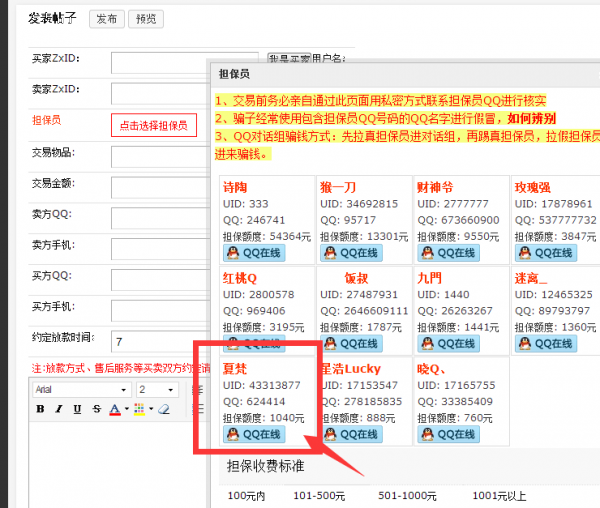Focus the 交易物品 input field

click(161, 157)
